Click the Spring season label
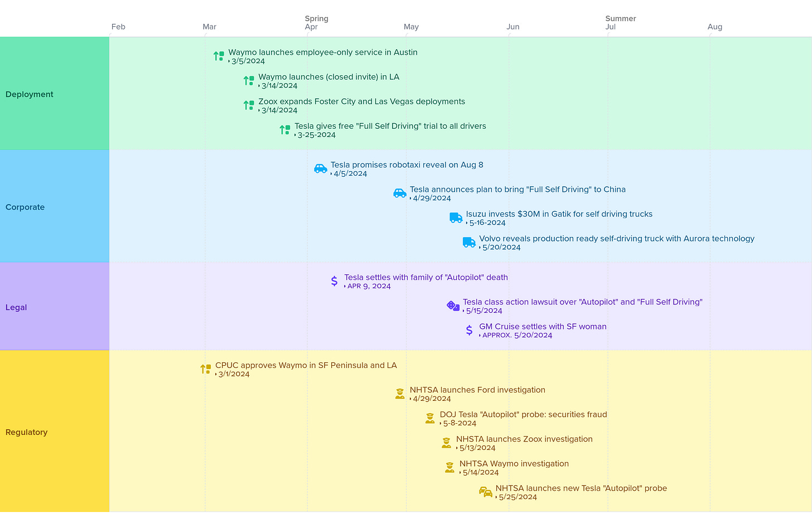812x523 pixels. (317, 18)
